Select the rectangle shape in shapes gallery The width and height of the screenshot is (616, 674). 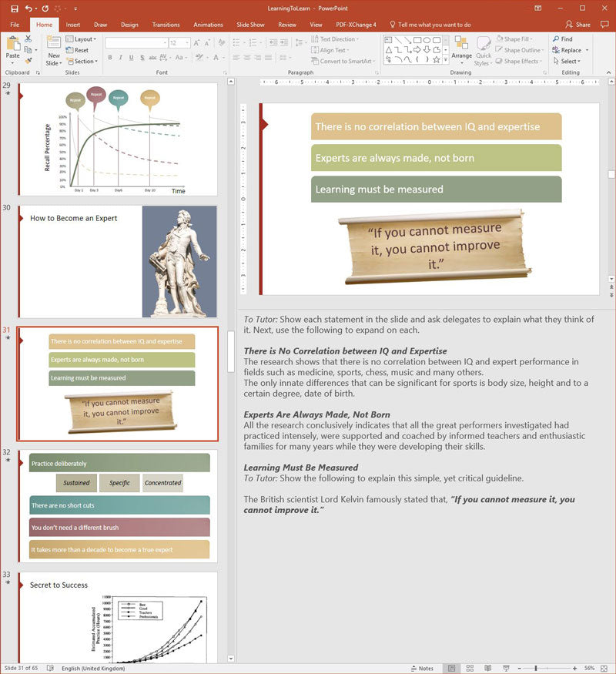tap(417, 40)
